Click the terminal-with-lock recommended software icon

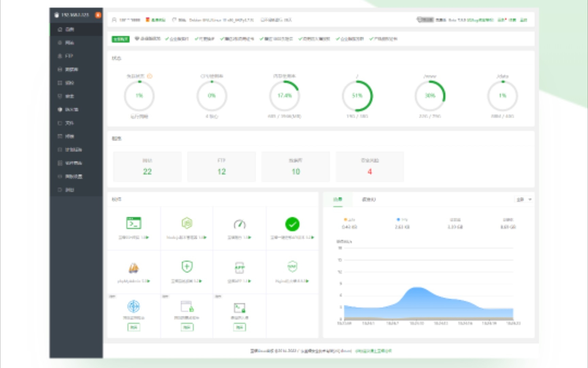pos(240,308)
